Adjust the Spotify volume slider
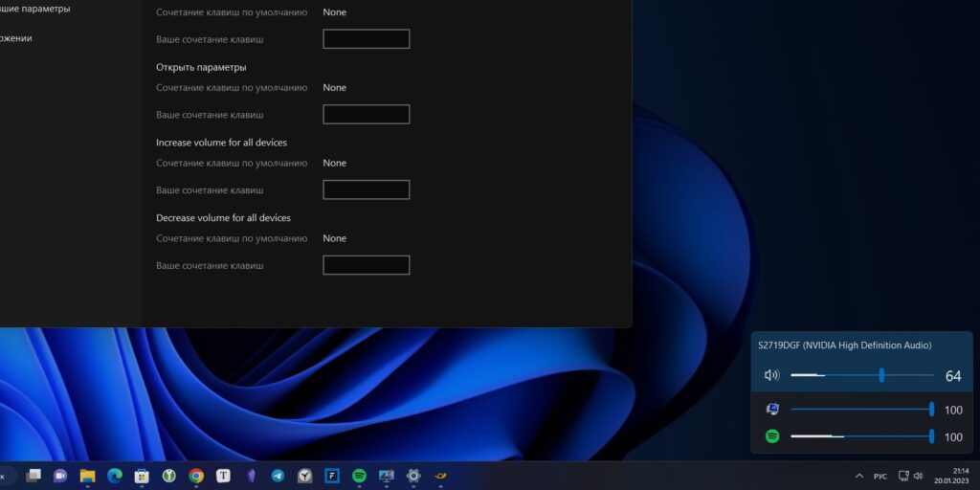Image resolution: width=980 pixels, height=490 pixels. coord(862,436)
